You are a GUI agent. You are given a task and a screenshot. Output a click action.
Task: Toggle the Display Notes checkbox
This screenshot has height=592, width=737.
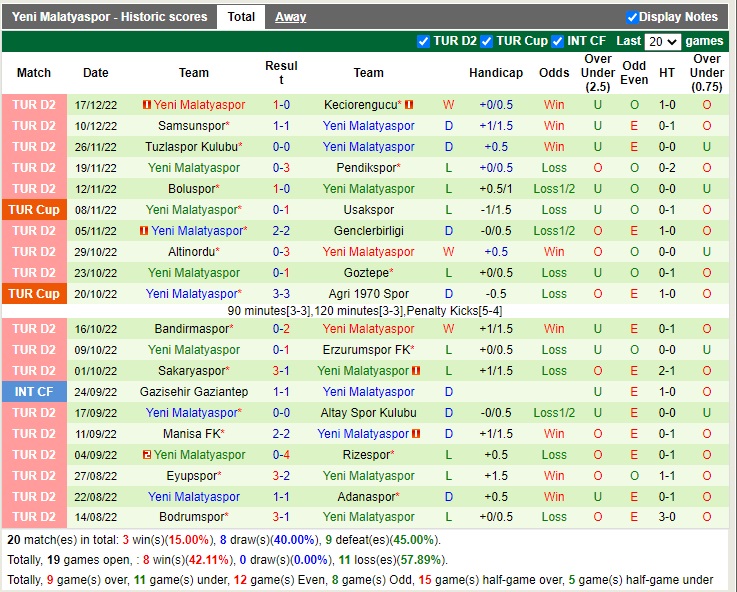coord(632,17)
